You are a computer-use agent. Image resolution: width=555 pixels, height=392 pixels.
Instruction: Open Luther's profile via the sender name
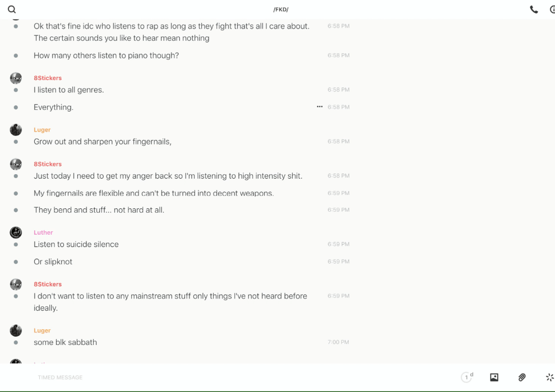click(x=43, y=232)
